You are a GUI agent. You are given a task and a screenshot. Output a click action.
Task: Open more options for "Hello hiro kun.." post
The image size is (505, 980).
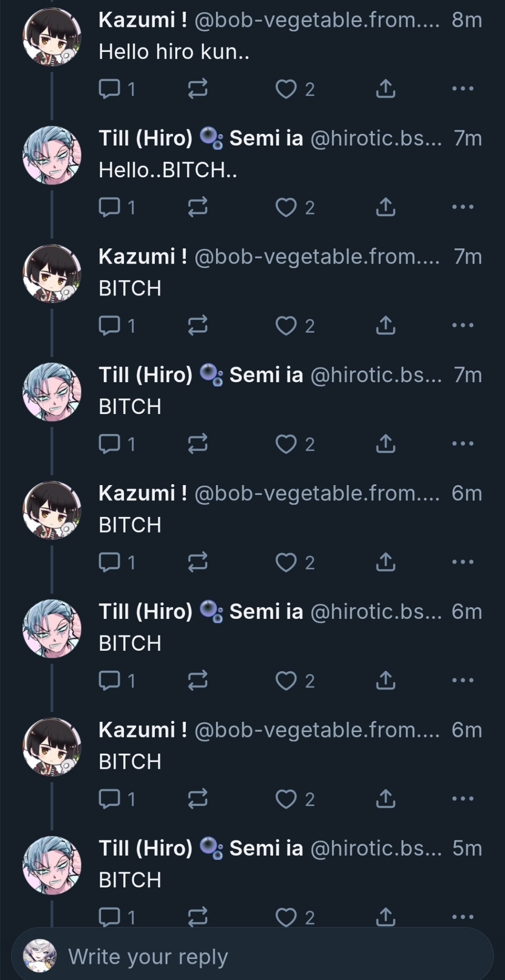coord(463,89)
